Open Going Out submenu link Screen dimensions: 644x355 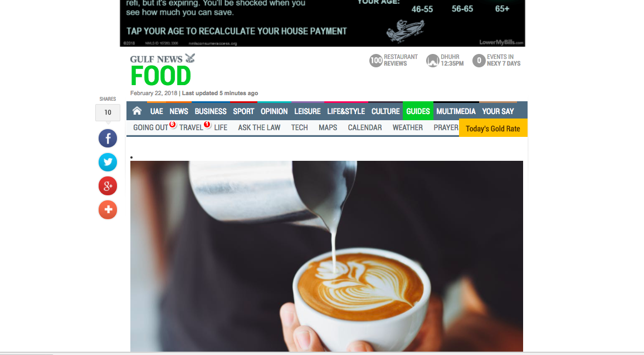pos(150,127)
